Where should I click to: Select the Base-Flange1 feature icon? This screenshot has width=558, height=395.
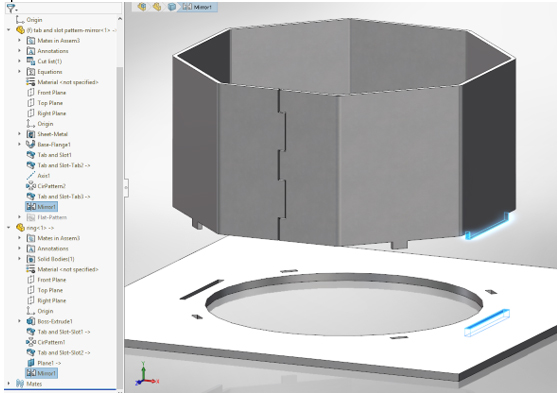(31, 144)
